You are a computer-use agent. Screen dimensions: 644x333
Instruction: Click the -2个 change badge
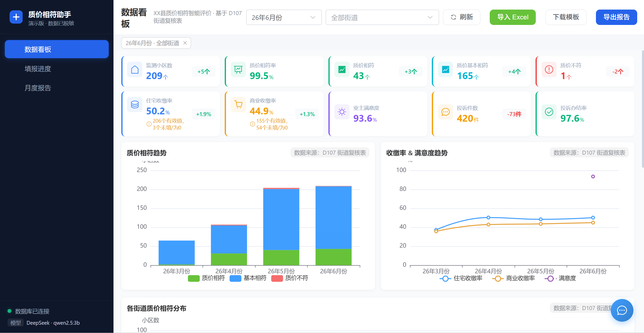[x=618, y=72]
